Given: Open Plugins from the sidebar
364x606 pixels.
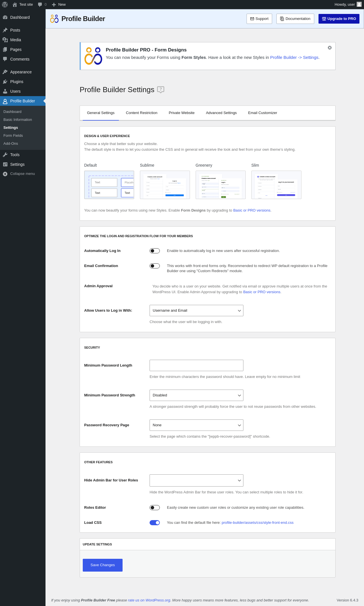Looking at the screenshot, I should pos(16,82).
